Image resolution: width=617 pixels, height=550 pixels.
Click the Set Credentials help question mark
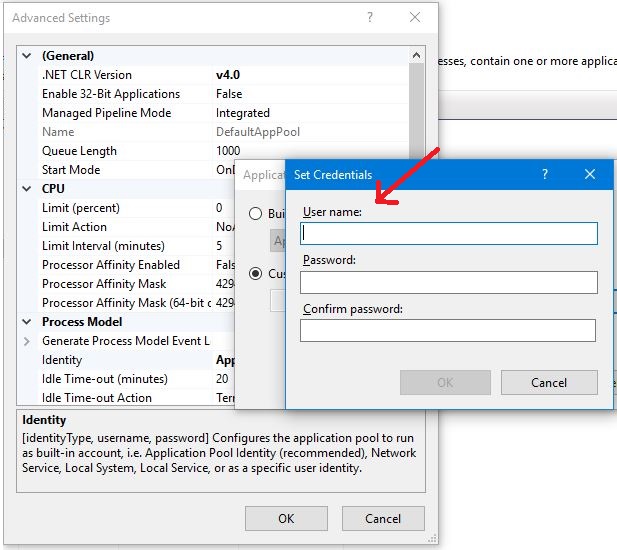[545, 174]
